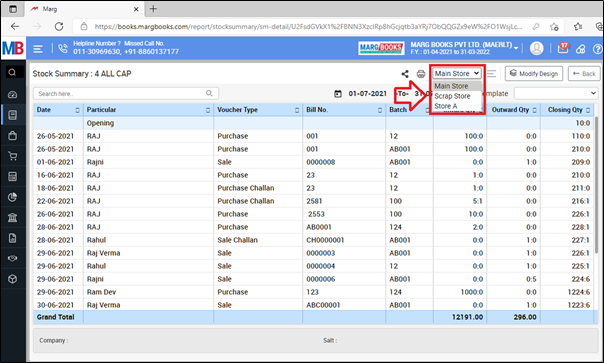Open the Outward Qty column filter
Viewport: 604px width, 363px height.
pyautogui.click(x=535, y=110)
